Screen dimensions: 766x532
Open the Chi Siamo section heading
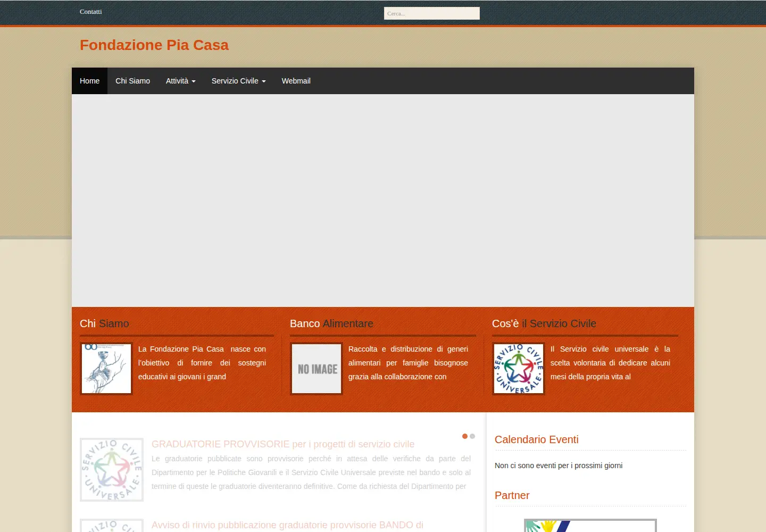[104, 323]
